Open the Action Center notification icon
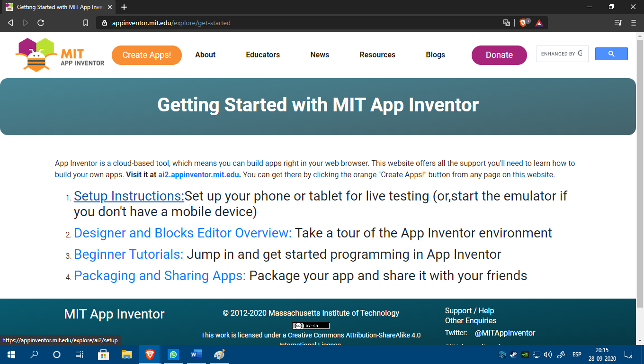Screen dimensions: 644x364 pyautogui.click(x=628, y=355)
